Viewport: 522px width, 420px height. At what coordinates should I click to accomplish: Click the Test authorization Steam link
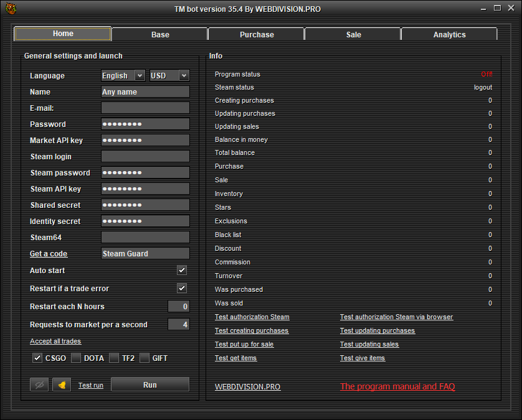click(252, 317)
